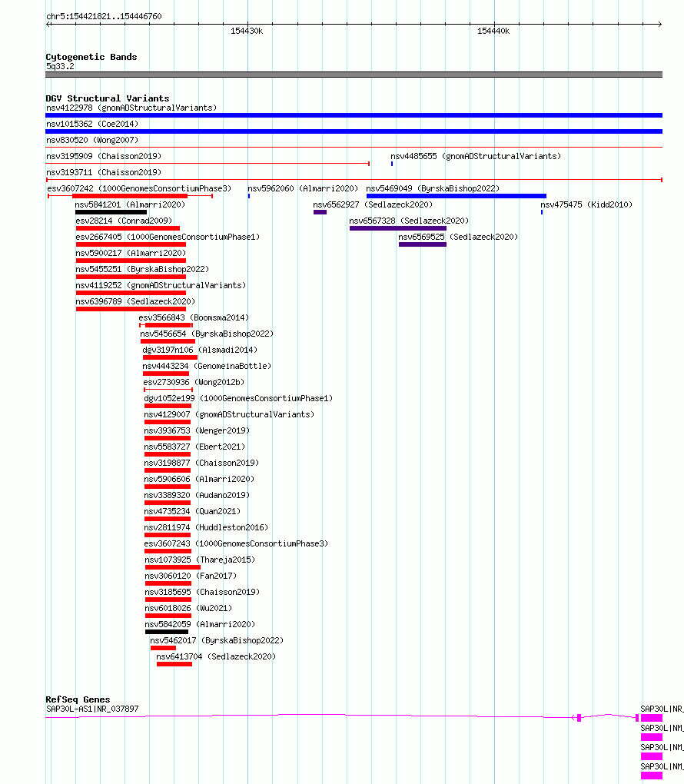The height and width of the screenshot is (784, 684).
Task: Open the nsv830520 (Wong2007) variant
Action: (x=92, y=140)
